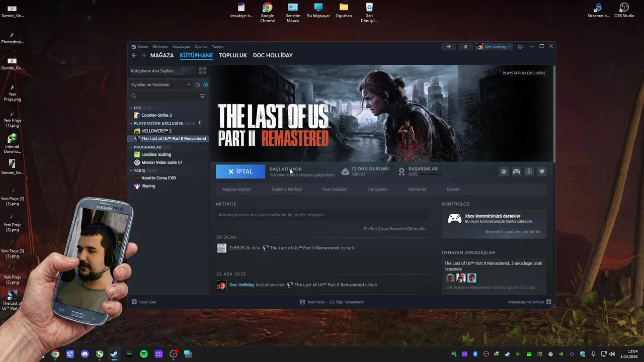
Task: Click En Son Çıkan Haberleri Görüntüle
Action: tap(394, 229)
